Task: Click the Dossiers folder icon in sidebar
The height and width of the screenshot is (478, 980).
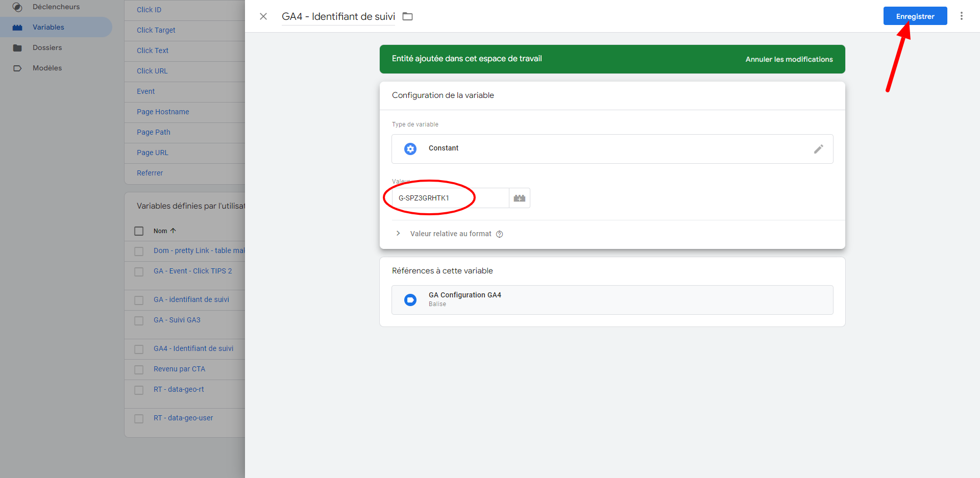Action: (x=17, y=48)
